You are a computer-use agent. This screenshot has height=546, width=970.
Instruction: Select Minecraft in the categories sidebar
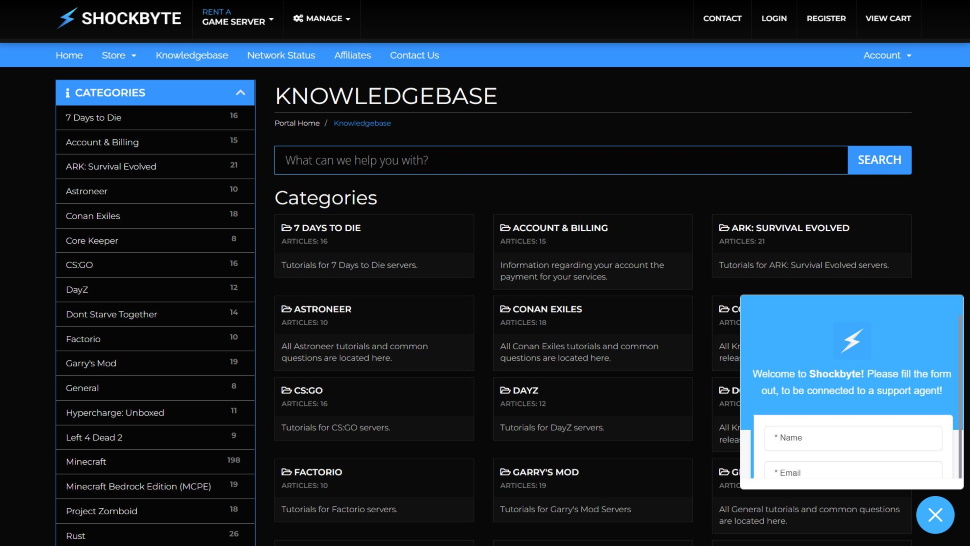(155, 462)
